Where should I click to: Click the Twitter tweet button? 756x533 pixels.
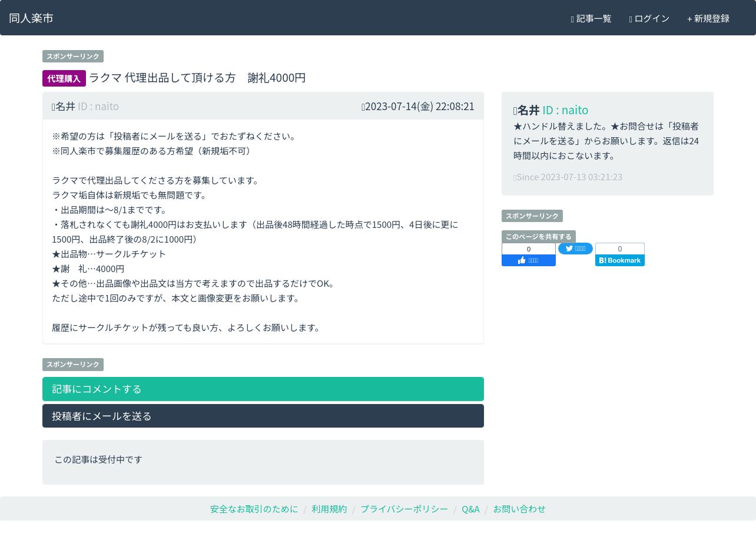(x=575, y=249)
